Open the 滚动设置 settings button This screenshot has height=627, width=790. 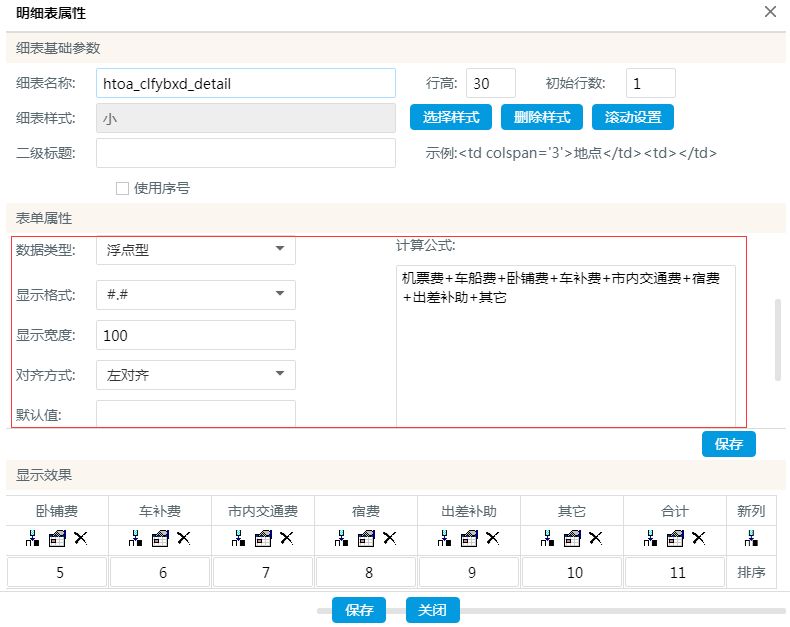[x=633, y=117]
